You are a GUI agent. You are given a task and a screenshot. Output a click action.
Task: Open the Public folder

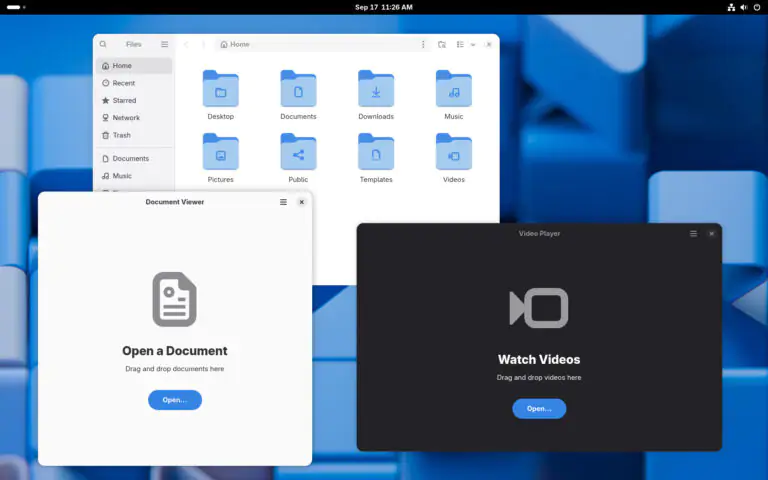coord(298,152)
